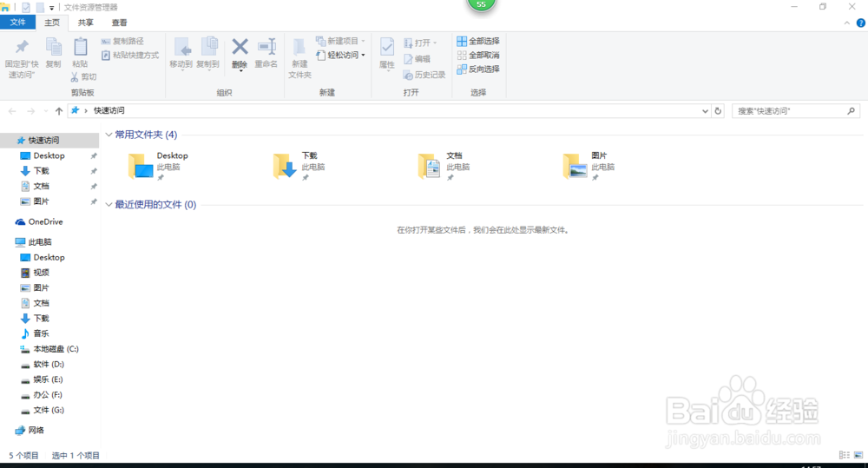This screenshot has width=868, height=468.
Task: Click the Refresh button
Action: (718, 111)
